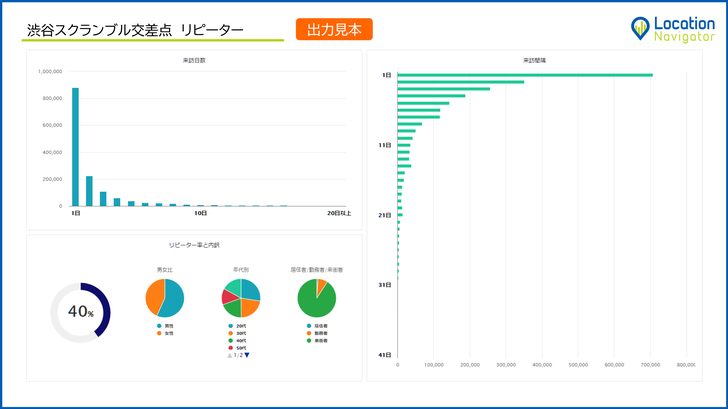Click the 200,000 y-axis label of 来訪日数

point(52,179)
